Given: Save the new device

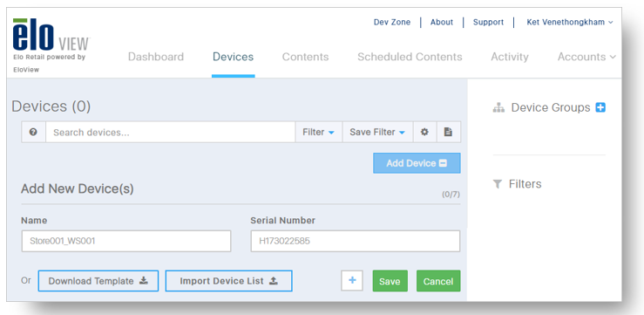Looking at the screenshot, I should pos(390,281).
